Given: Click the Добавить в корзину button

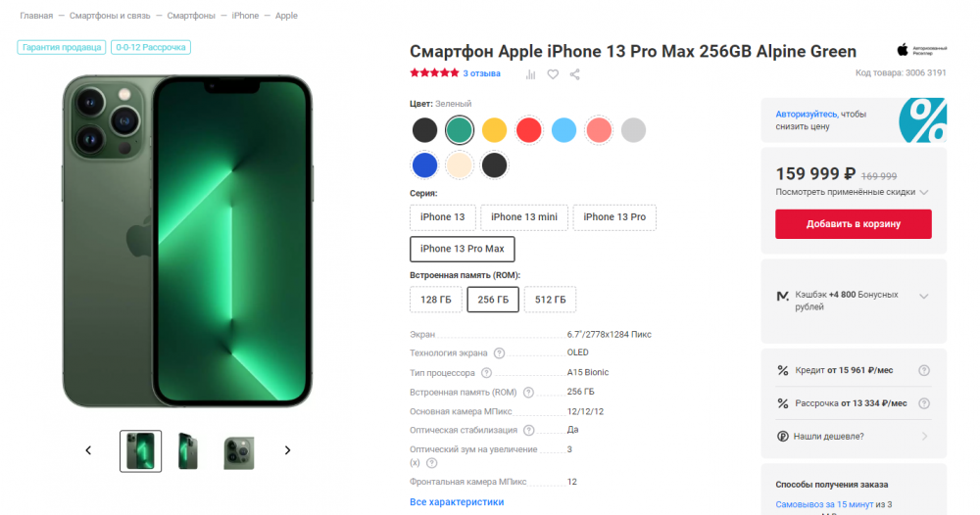Looking at the screenshot, I should [x=854, y=224].
